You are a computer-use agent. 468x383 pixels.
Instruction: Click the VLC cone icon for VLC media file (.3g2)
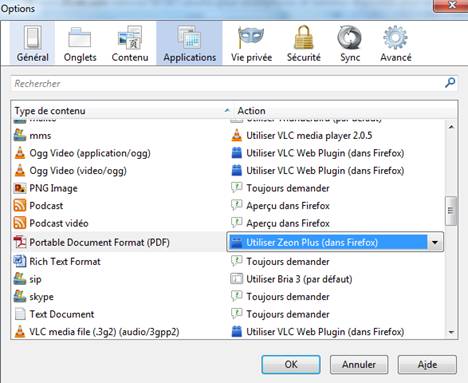[x=20, y=332]
